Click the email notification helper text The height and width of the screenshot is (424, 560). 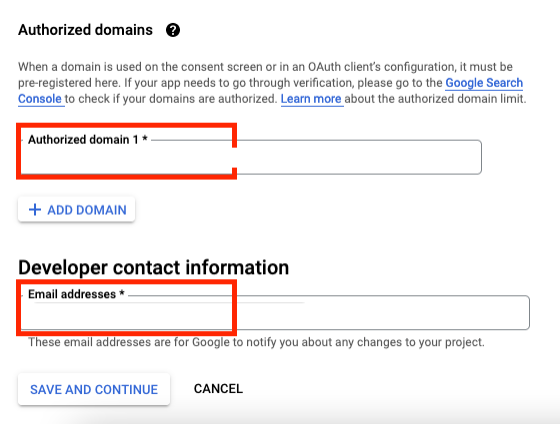click(x=256, y=342)
